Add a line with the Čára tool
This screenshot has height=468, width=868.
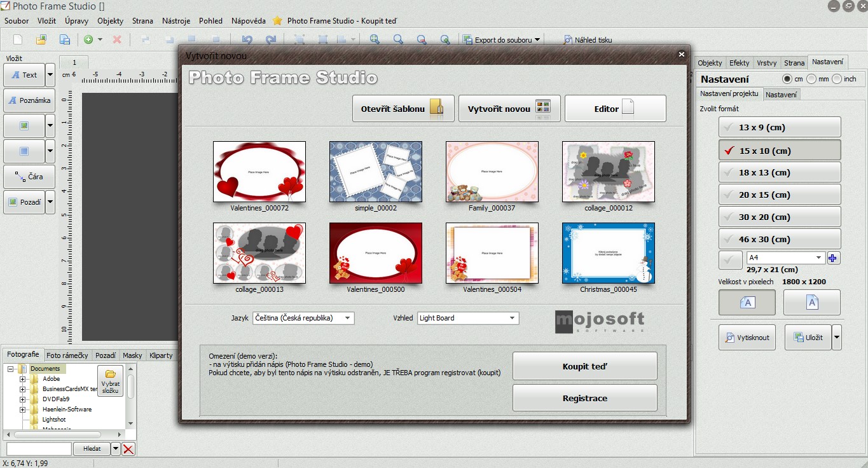[x=29, y=177]
